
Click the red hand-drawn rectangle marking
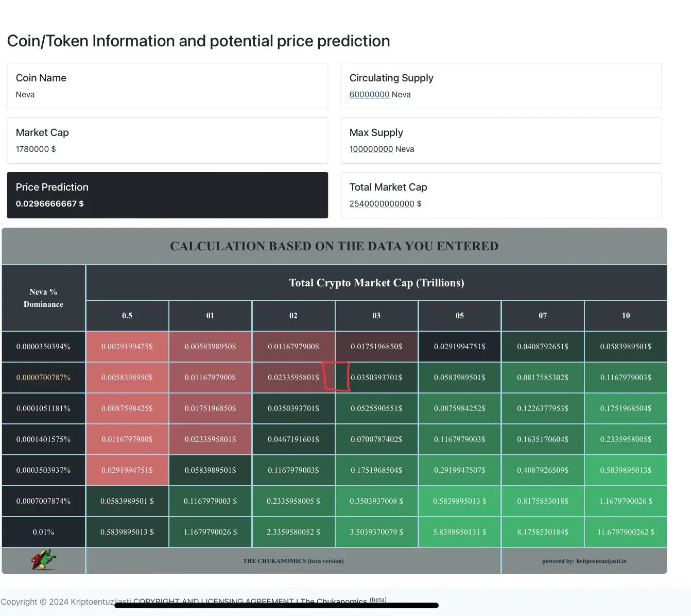click(336, 376)
